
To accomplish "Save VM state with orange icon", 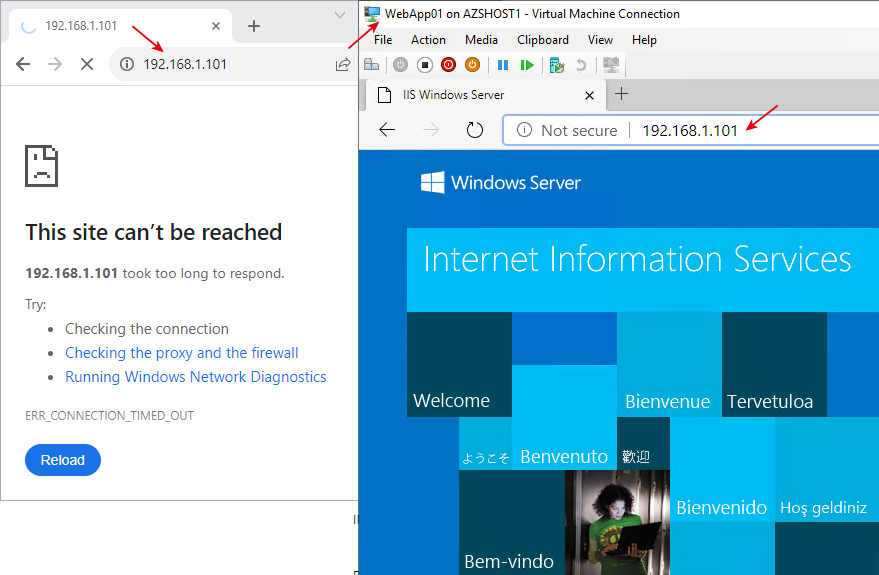I will (473, 65).
